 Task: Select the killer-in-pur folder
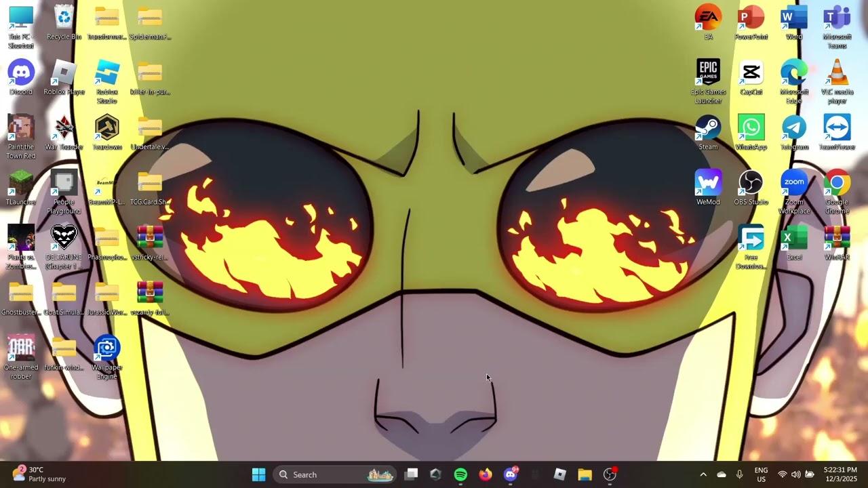(x=150, y=78)
